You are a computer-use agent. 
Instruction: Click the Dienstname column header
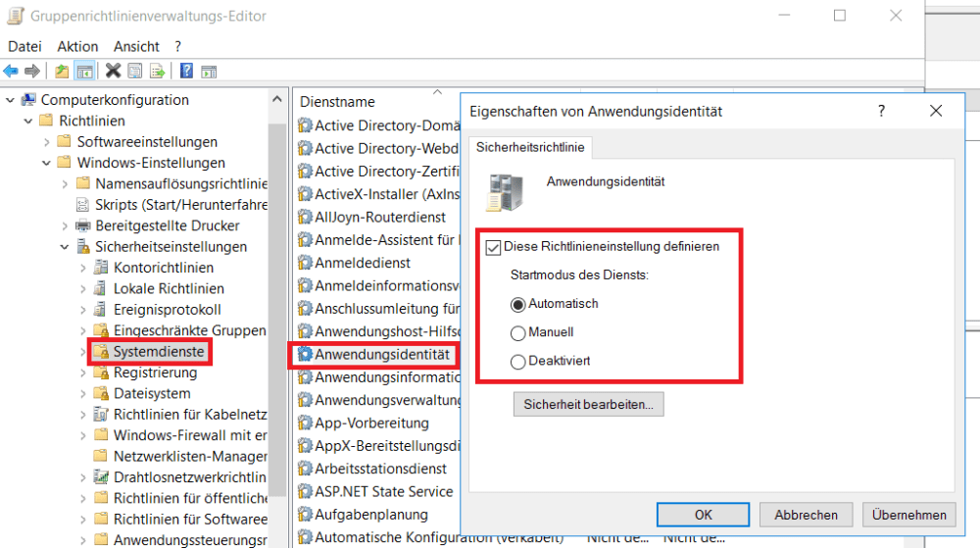click(x=337, y=101)
